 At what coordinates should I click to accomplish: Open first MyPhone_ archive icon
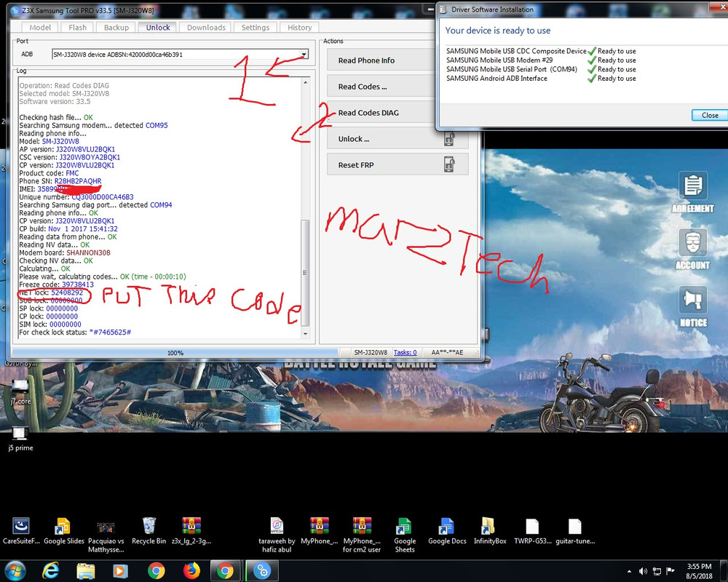tap(319, 531)
